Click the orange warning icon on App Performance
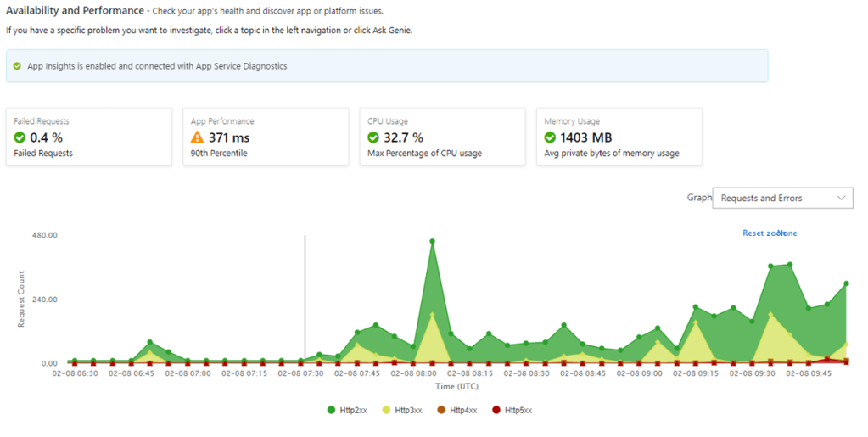This screenshot has width=868, height=437. pyautogui.click(x=197, y=137)
